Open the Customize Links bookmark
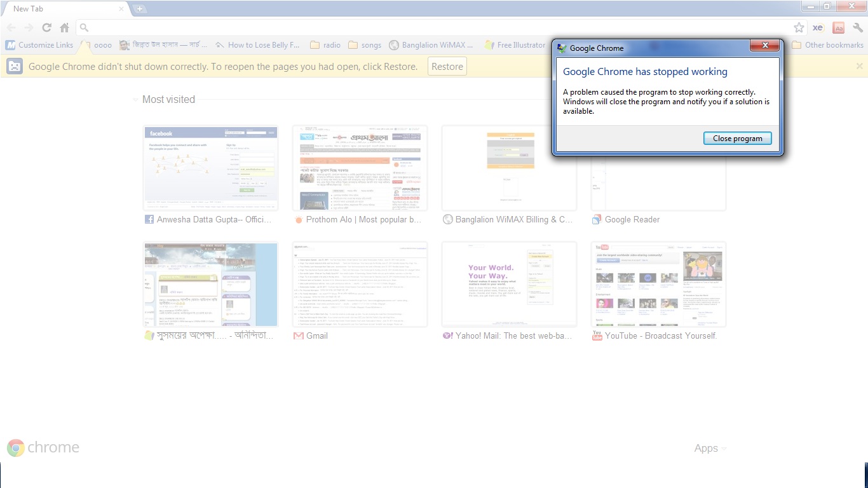 tap(39, 45)
